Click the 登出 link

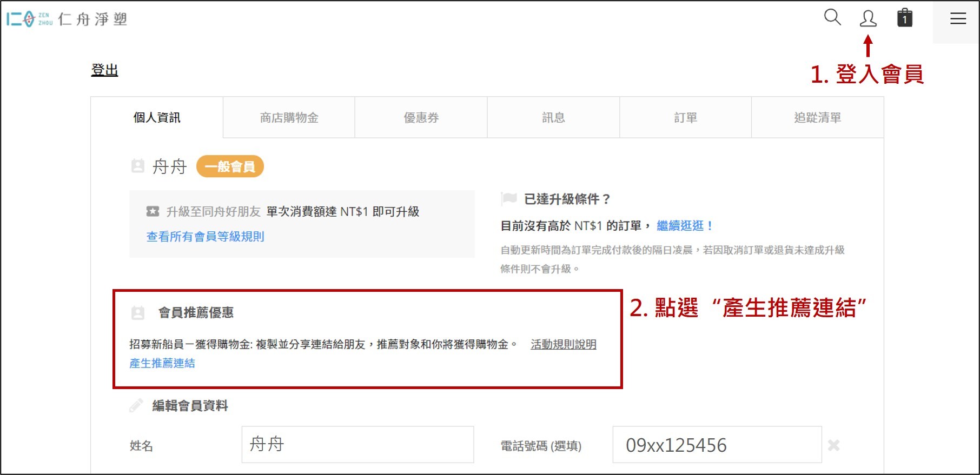click(x=104, y=70)
